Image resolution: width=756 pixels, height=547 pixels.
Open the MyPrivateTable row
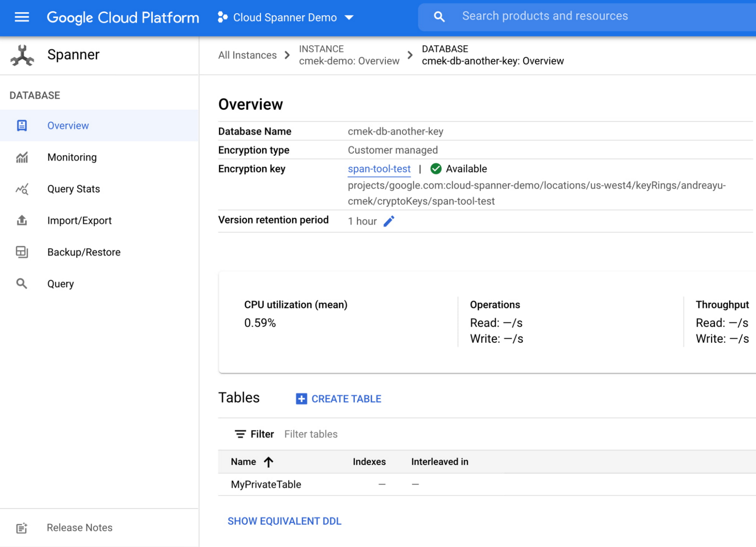[487, 485]
